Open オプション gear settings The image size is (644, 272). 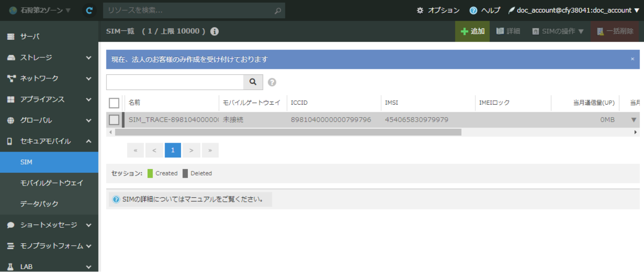pyautogui.click(x=438, y=10)
